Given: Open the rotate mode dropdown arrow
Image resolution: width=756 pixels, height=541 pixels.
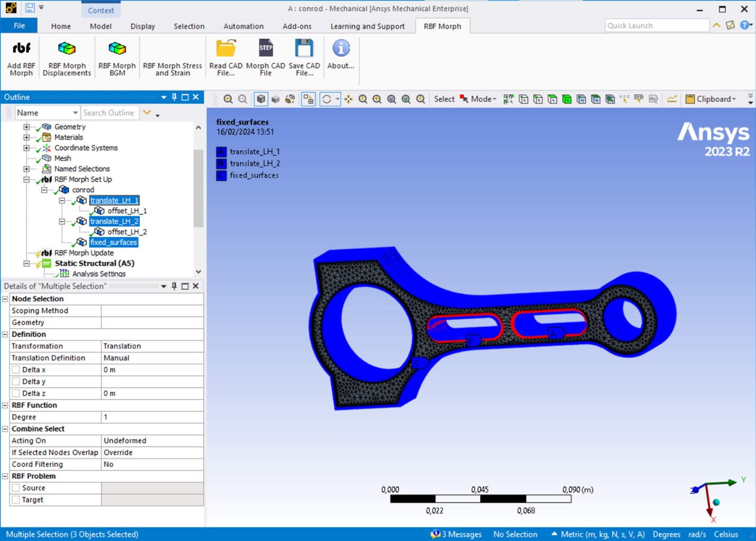Looking at the screenshot, I should [x=337, y=99].
